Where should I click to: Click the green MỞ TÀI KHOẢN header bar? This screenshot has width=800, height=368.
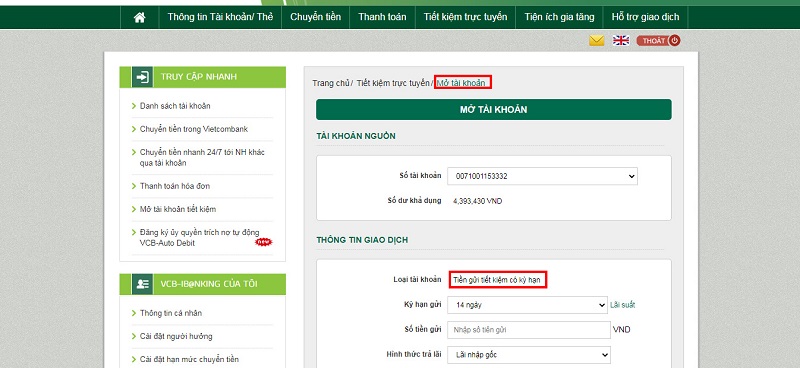493,110
